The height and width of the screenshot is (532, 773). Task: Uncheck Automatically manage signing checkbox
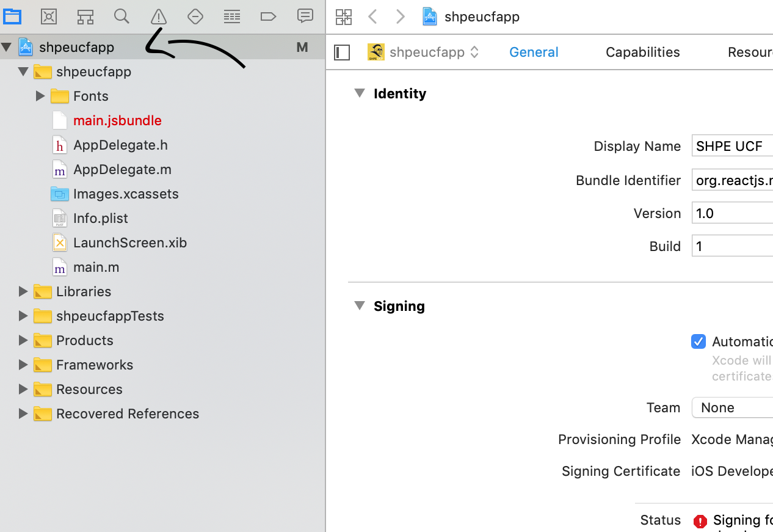pos(699,341)
